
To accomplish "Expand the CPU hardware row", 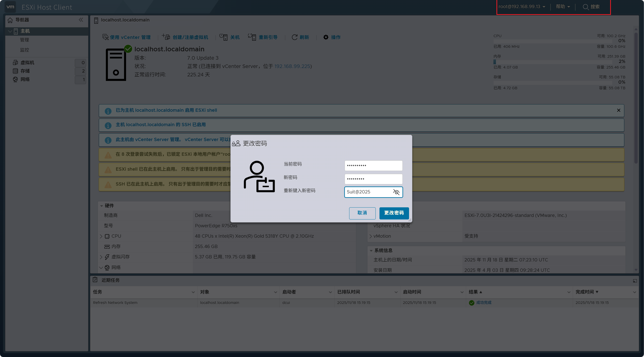I will 101,236.
